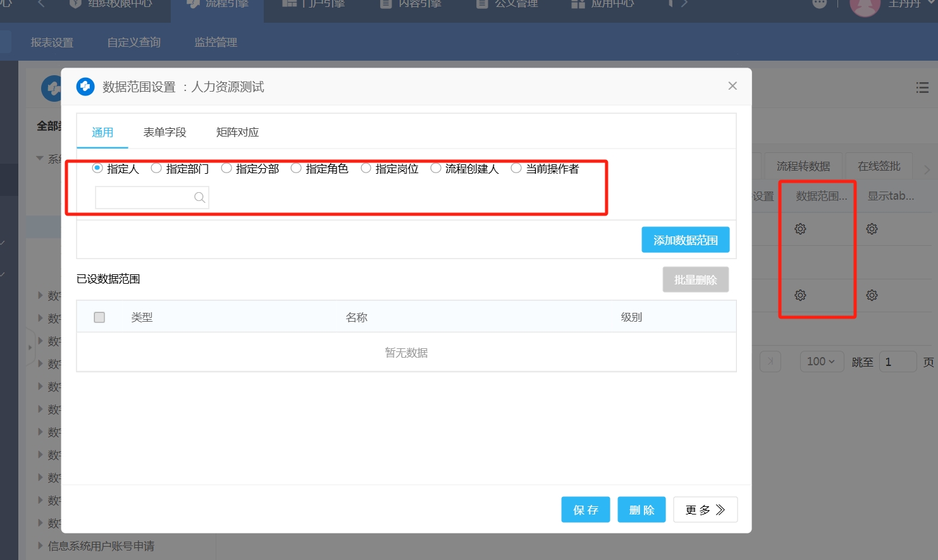Click second row 显示tab gear icon
938x560 pixels.
(872, 295)
